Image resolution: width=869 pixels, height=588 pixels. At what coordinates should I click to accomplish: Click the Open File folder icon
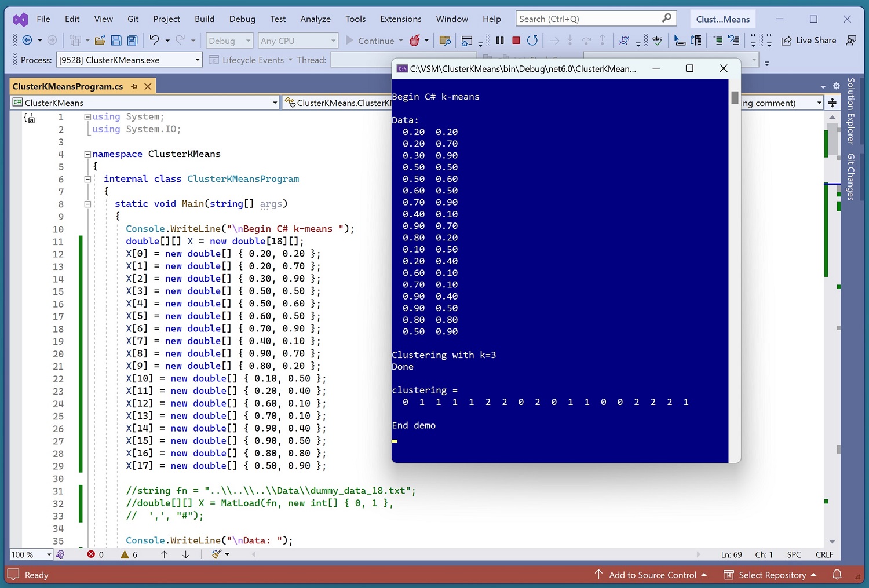click(100, 41)
